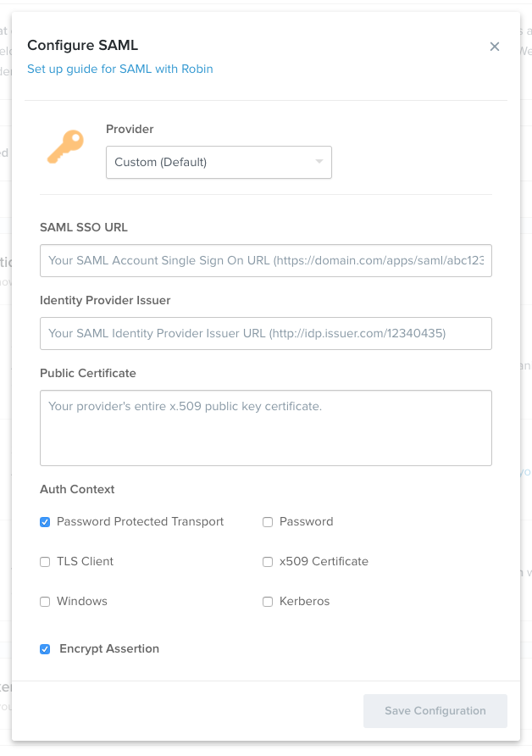Click the Identity Provider Issuer input
Screen dimensions: 532x756
click(266, 334)
